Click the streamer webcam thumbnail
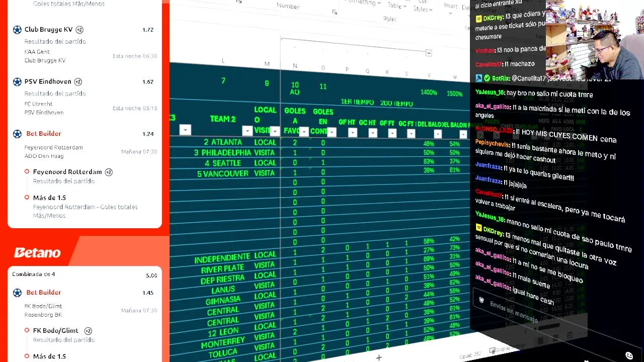Screen dimensions: 644x362 595,40
